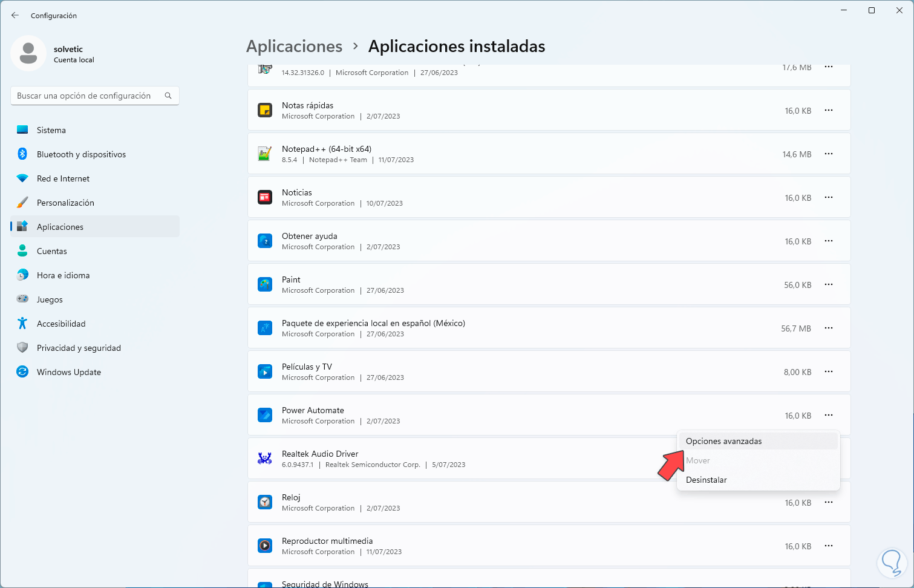Click the 8,00 KB size value

click(x=797, y=372)
